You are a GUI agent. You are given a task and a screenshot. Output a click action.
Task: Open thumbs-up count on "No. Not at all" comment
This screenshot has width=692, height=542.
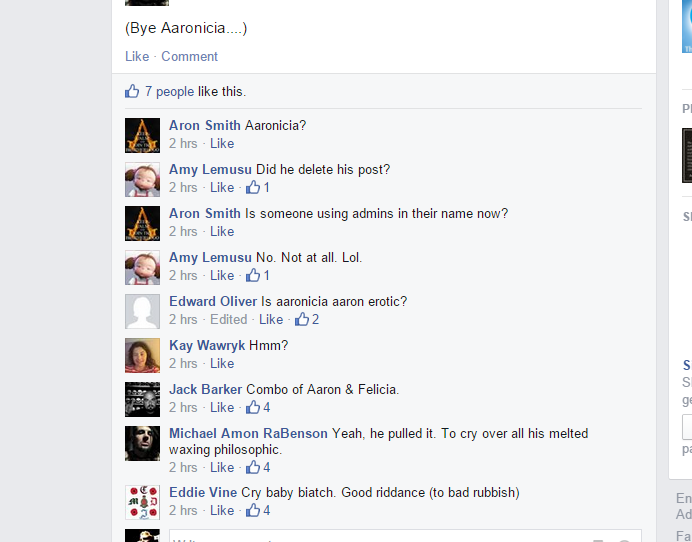[258, 275]
